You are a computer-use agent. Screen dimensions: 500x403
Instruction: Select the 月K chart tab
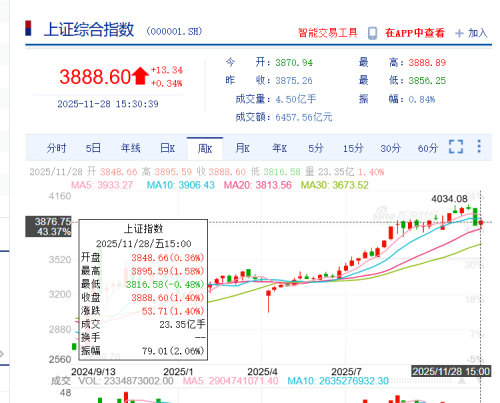242,148
